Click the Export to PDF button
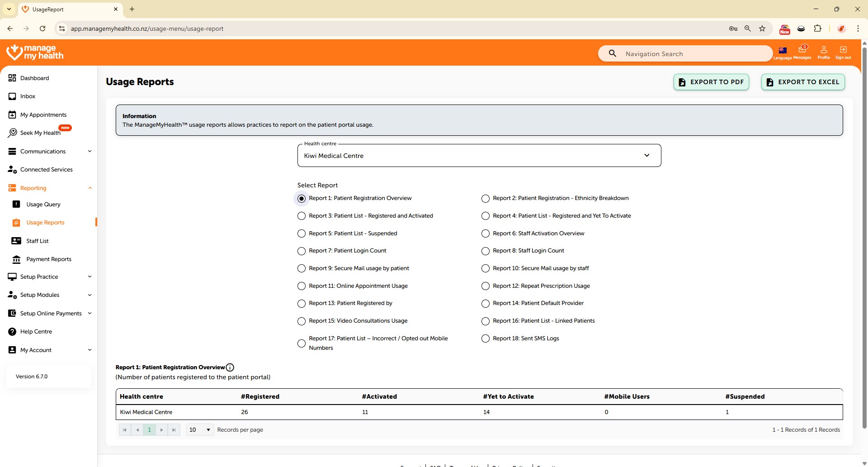The width and height of the screenshot is (868, 467). pos(711,82)
